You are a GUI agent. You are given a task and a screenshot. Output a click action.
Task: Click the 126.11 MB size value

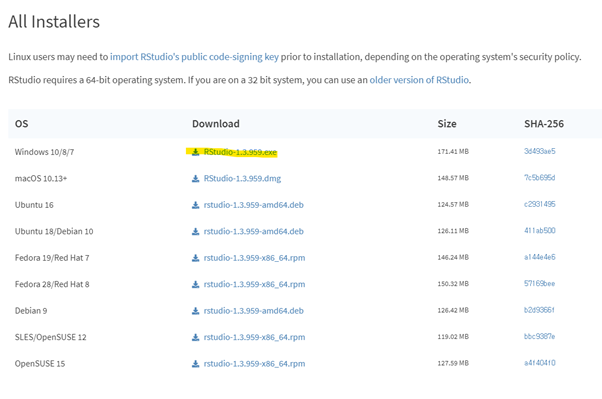pos(453,231)
